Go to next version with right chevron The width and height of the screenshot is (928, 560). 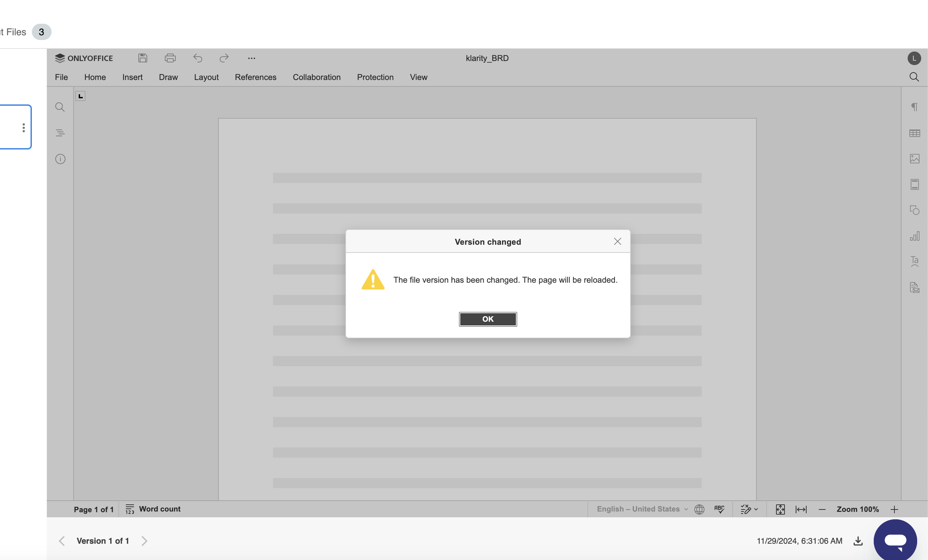click(144, 541)
